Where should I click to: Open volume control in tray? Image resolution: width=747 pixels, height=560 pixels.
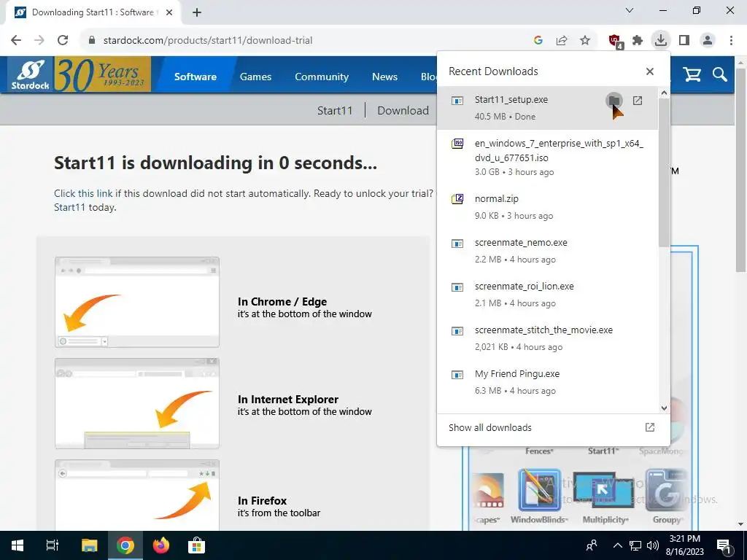pyautogui.click(x=653, y=545)
